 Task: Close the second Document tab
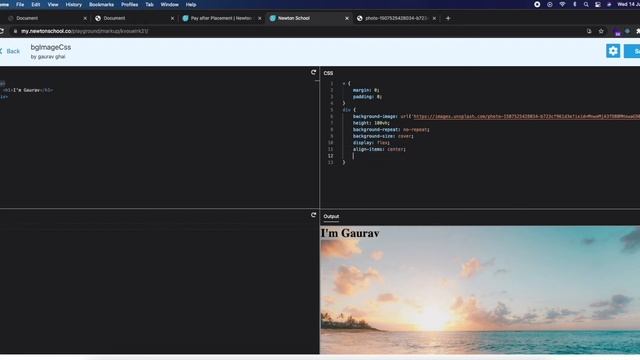(172, 18)
